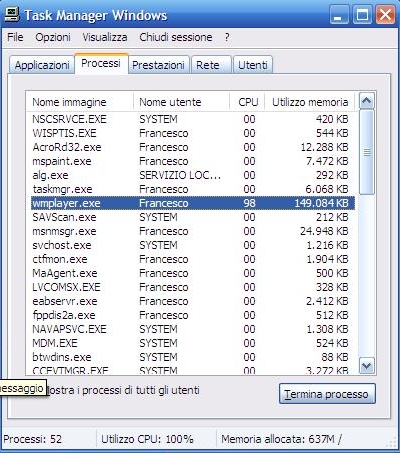Click the 149.084 KB memory value
The width and height of the screenshot is (400, 453).
[321, 203]
